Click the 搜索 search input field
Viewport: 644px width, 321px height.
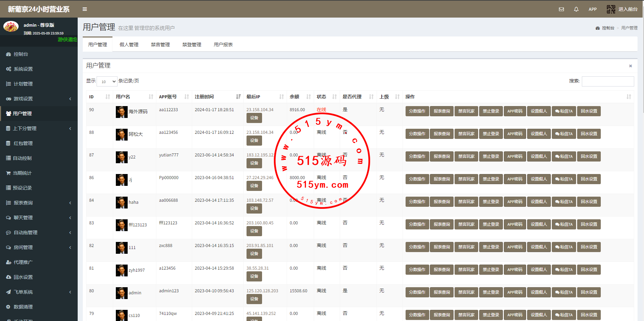coord(608,81)
